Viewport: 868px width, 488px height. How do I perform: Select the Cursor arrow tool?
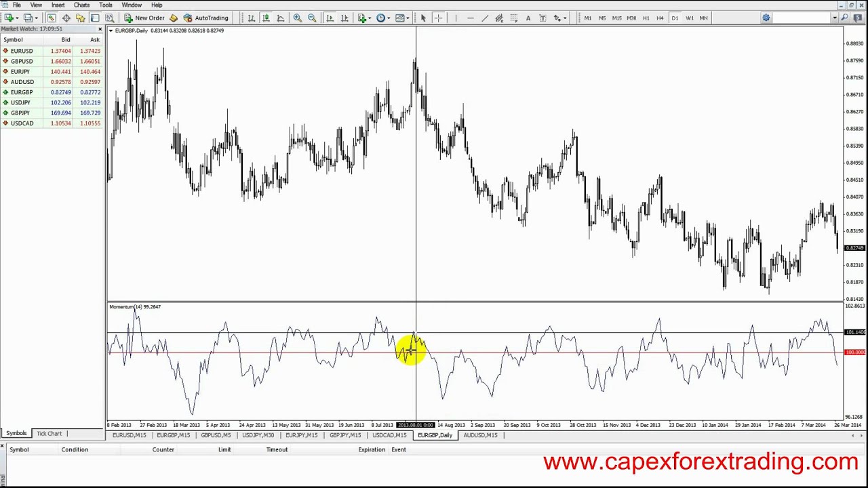[423, 18]
